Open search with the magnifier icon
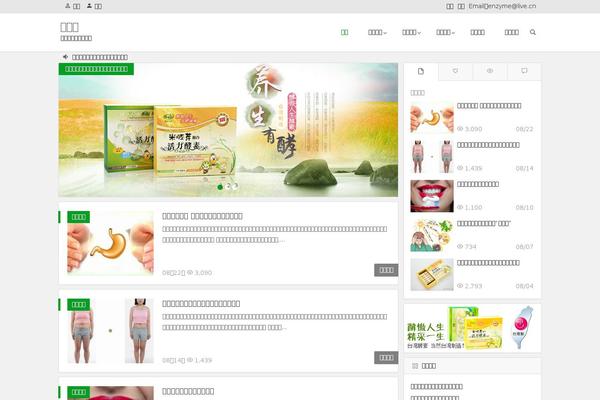The width and height of the screenshot is (600, 400). pyautogui.click(x=533, y=32)
